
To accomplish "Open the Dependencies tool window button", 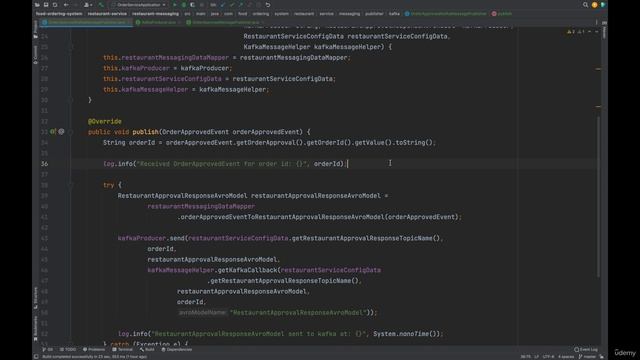I will pyautogui.click(x=177, y=349).
